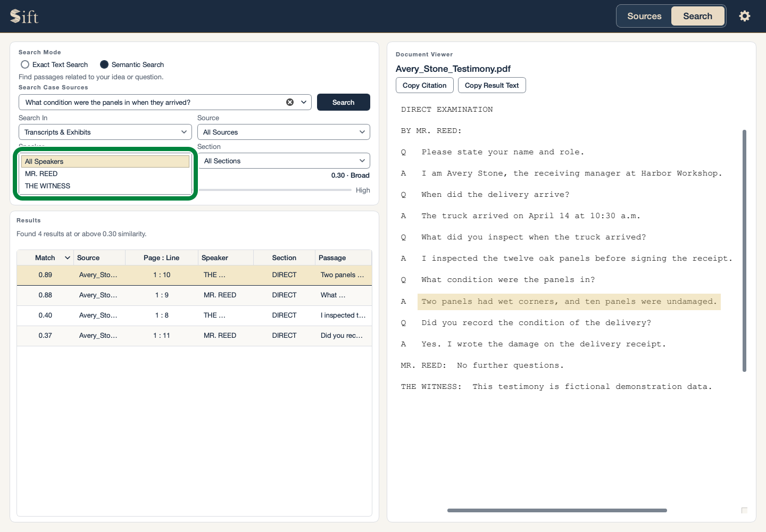Click the Passage column header
The width and height of the screenshot is (766, 532).
(343, 258)
